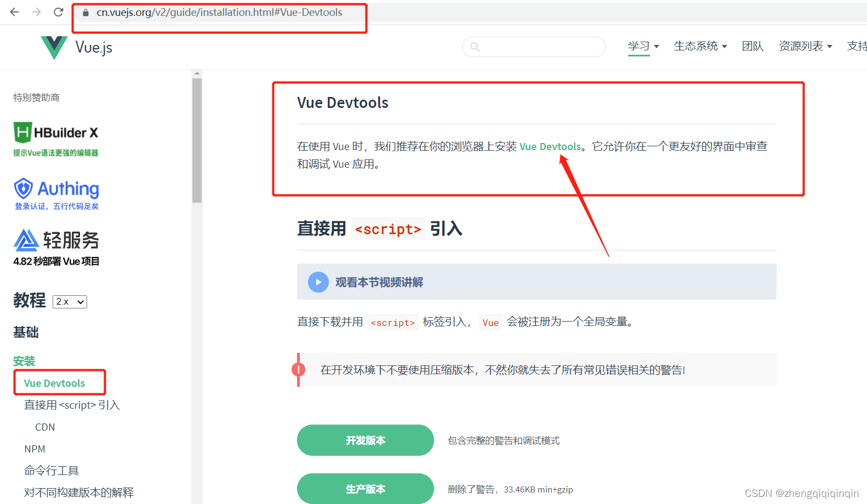Viewport: 867px width, 504px height.
Task: Go to 直接用 <script> 引入 sidebar item
Action: tap(72, 405)
